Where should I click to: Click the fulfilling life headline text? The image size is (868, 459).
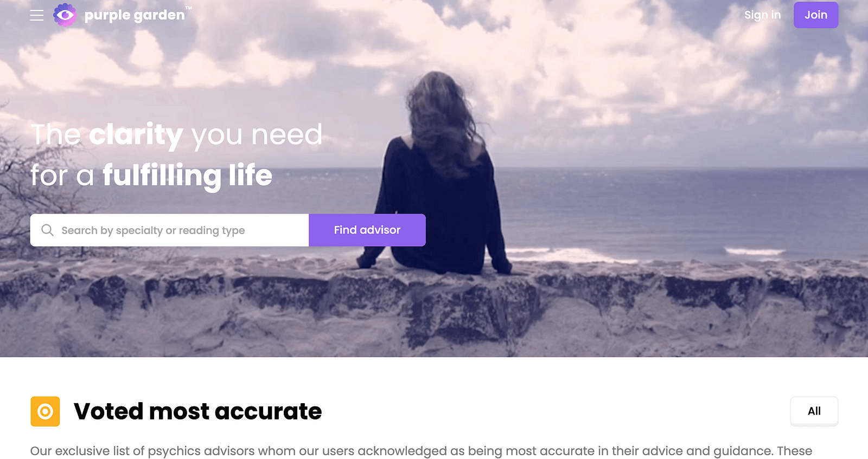pos(187,176)
